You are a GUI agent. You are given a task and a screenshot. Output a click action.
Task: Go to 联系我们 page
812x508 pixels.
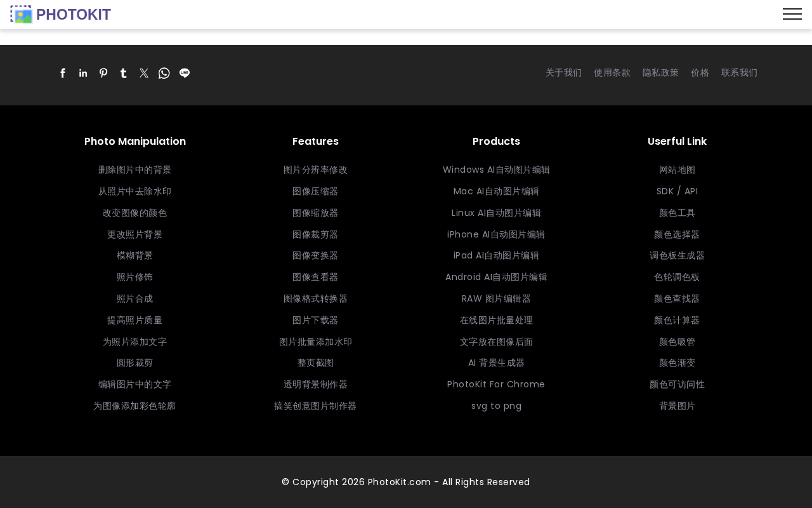coord(739,73)
